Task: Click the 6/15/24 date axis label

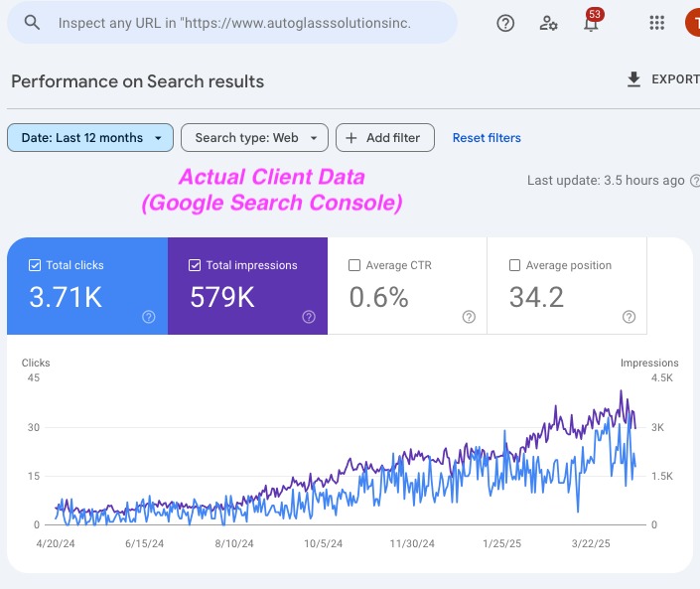Action: click(x=144, y=543)
